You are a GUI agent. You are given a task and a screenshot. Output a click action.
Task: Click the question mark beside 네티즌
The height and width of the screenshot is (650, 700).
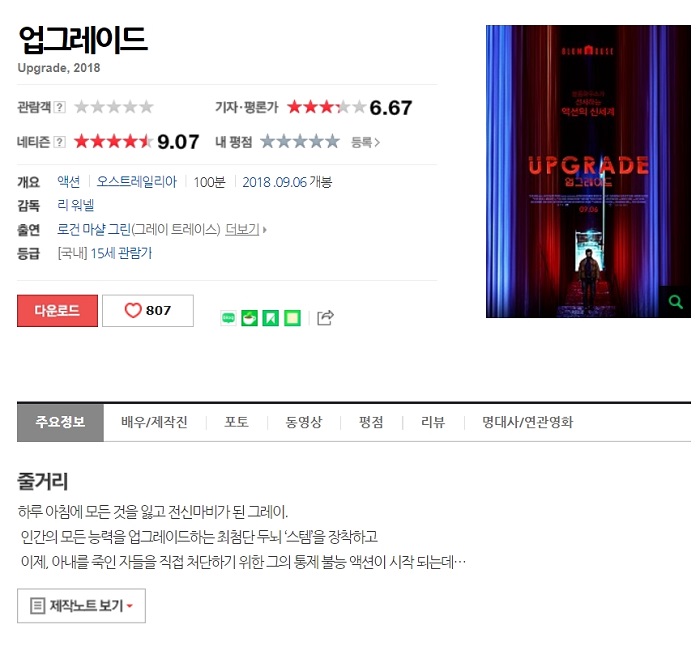point(59,142)
